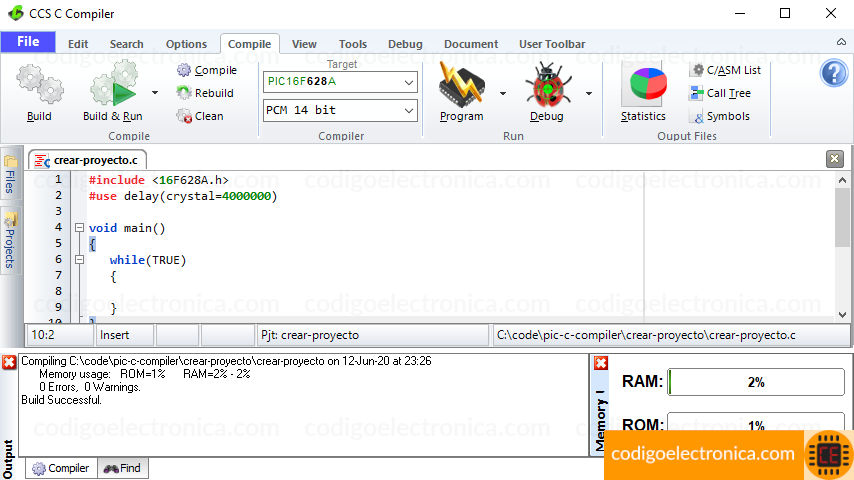Image resolution: width=854 pixels, height=480 pixels.
Task: Minimize the CCS C Compiler window
Action: click(740, 13)
